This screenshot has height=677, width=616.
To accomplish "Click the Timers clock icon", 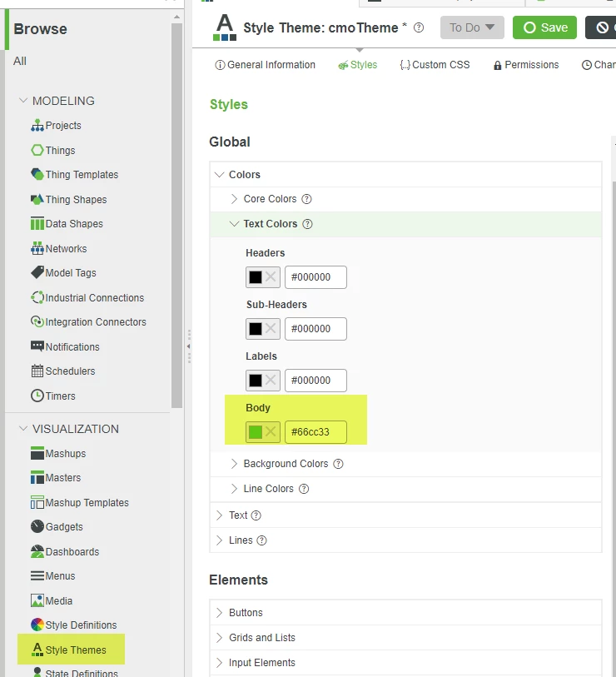I will 37,396.
